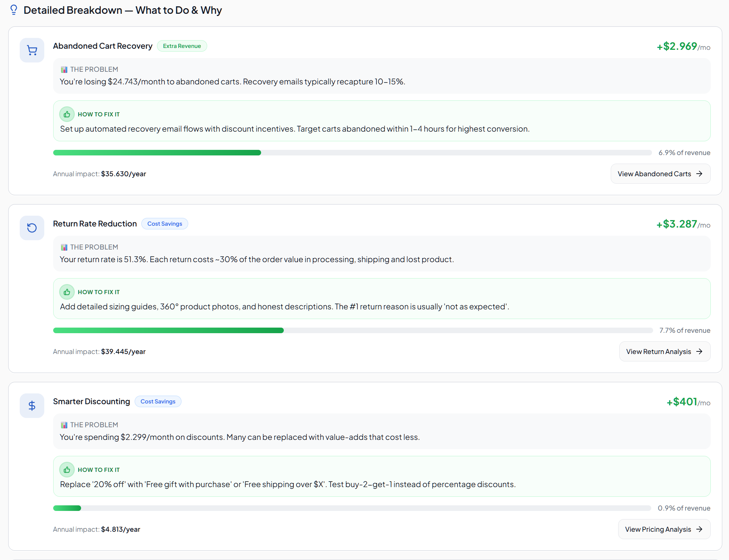Open the View Pricing Analysis button
The width and height of the screenshot is (729, 560).
[664, 529]
